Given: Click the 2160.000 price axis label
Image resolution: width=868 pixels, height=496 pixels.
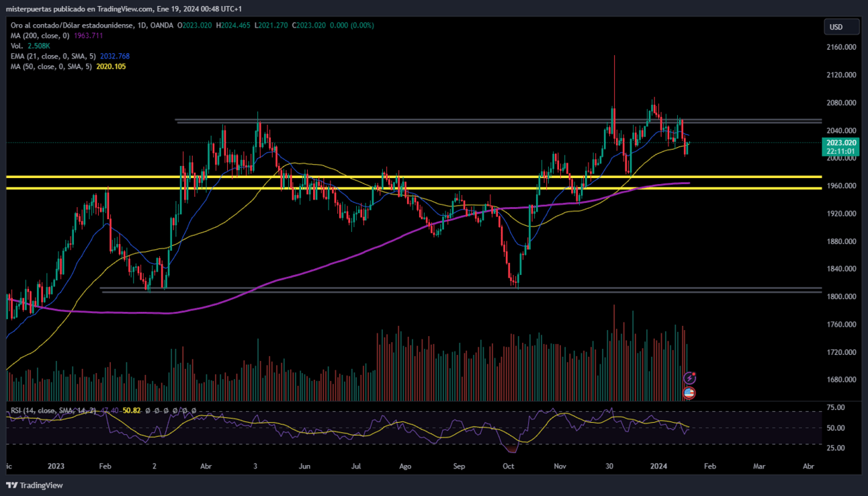Looking at the screenshot, I should tap(841, 47).
